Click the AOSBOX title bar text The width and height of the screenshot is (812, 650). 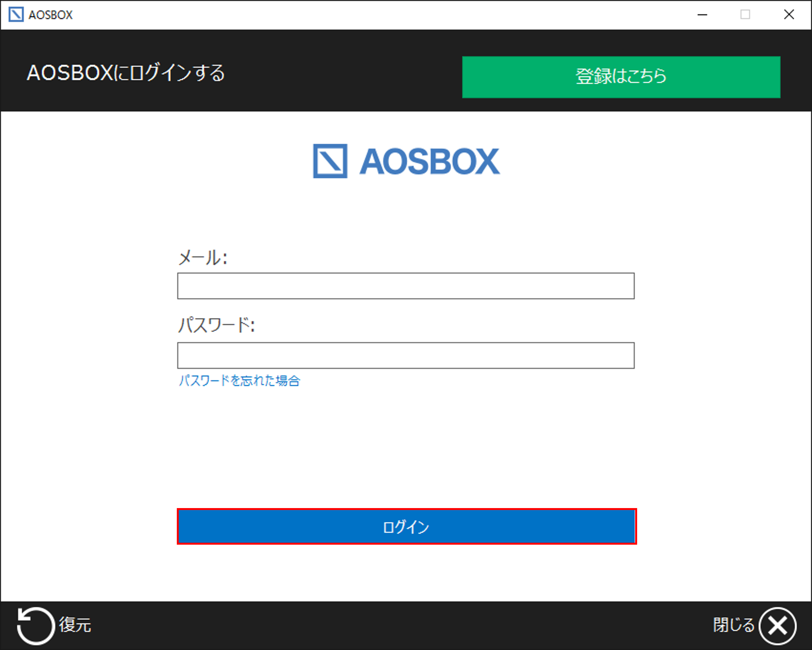pyautogui.click(x=50, y=15)
